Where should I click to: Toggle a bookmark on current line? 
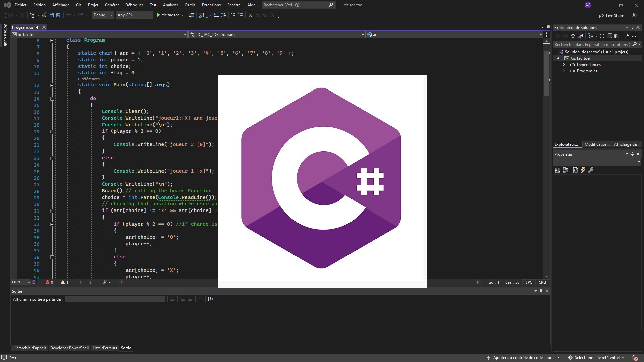250,15
